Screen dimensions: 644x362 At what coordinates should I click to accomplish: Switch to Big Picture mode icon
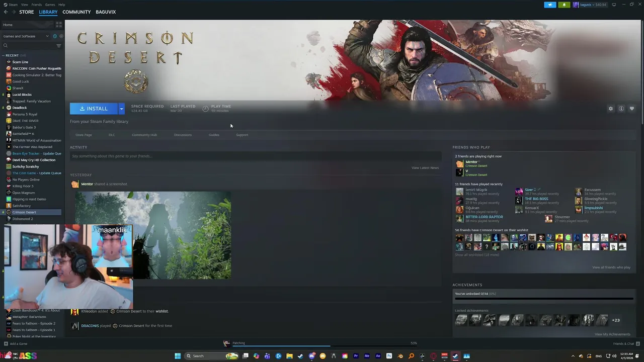tap(614, 5)
